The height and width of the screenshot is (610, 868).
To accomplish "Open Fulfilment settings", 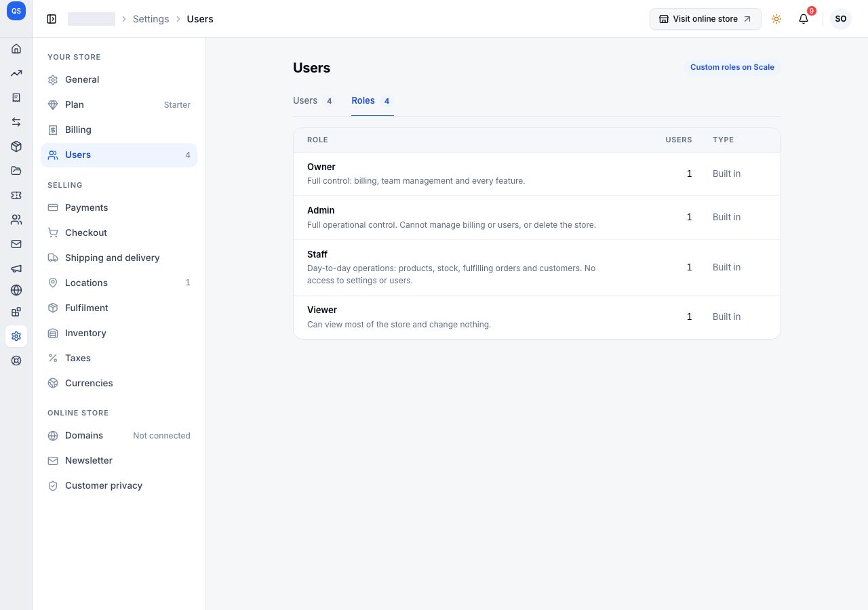I will pos(119,308).
